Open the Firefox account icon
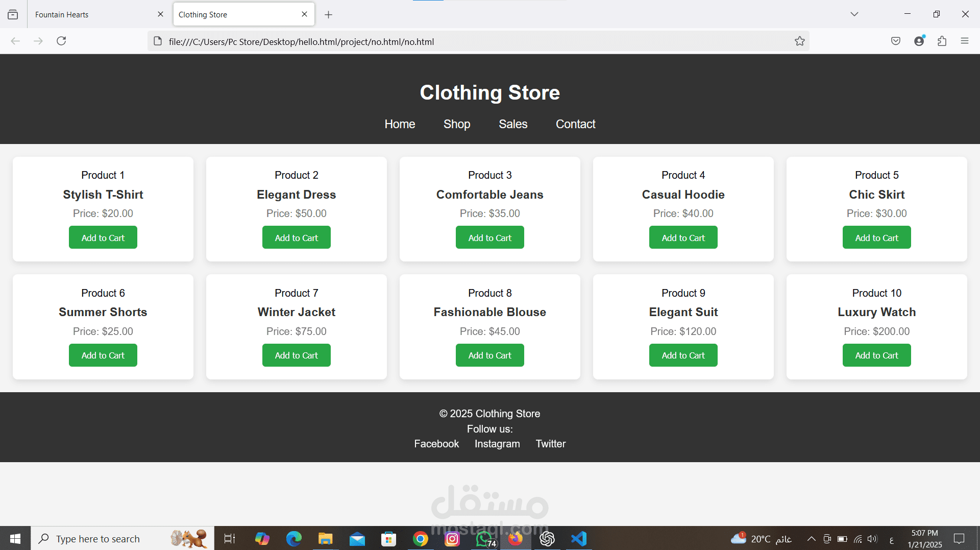 (919, 41)
